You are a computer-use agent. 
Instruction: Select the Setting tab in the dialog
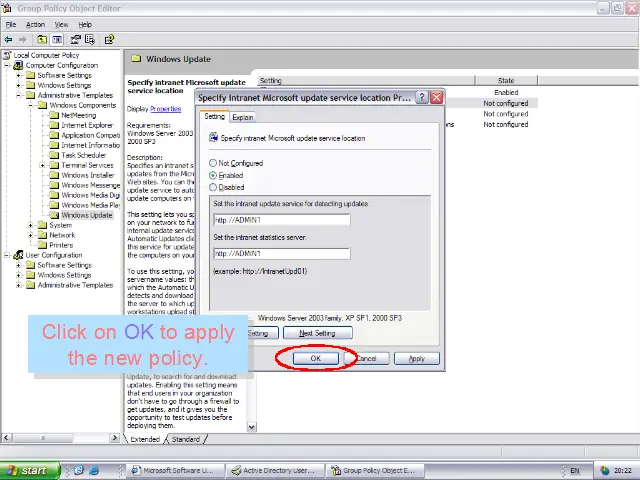215,116
